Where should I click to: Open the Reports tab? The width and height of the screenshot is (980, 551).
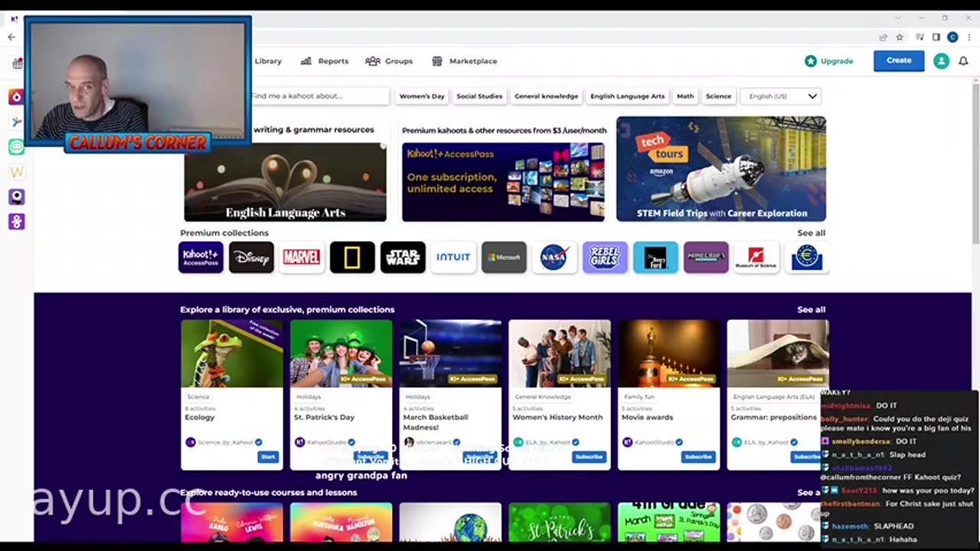(325, 61)
